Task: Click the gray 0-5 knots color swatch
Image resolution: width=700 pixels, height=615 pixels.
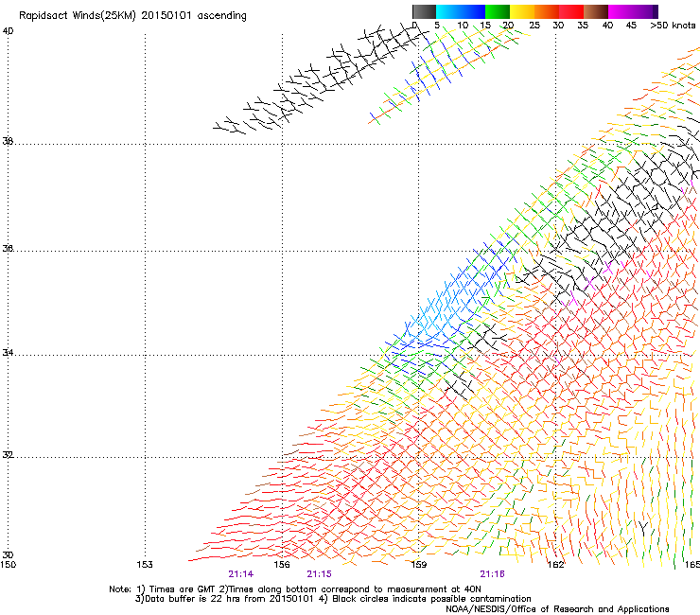Action: point(424,11)
